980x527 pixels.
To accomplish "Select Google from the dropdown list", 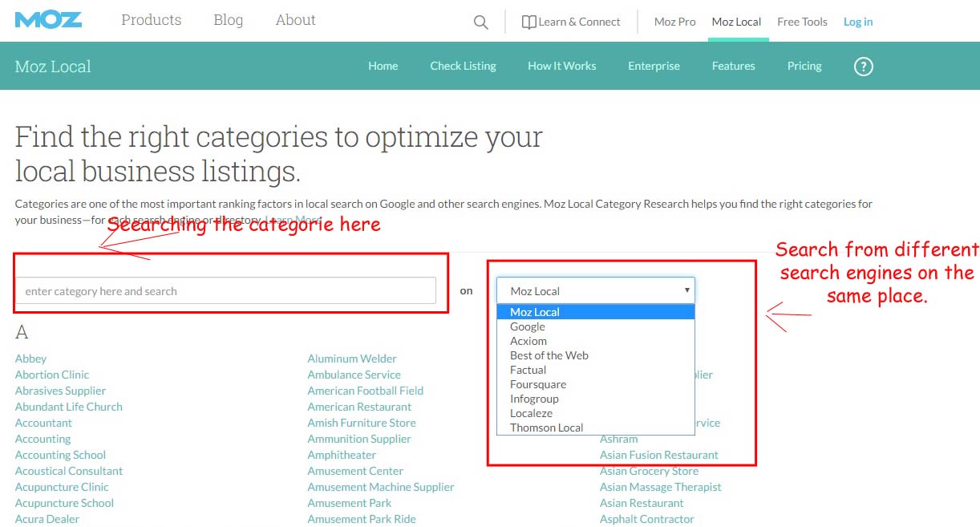I will (x=528, y=326).
